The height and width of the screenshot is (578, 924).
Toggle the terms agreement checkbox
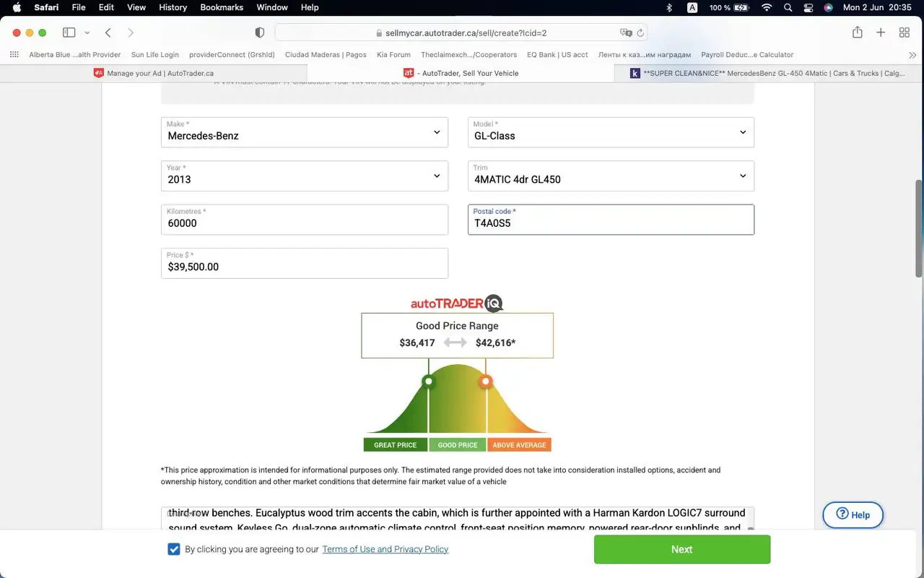pyautogui.click(x=174, y=549)
